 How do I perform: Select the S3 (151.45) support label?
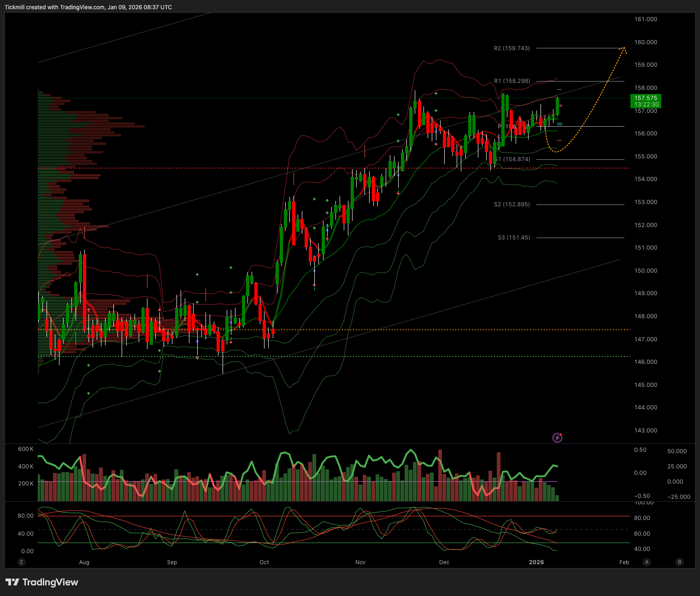click(514, 238)
